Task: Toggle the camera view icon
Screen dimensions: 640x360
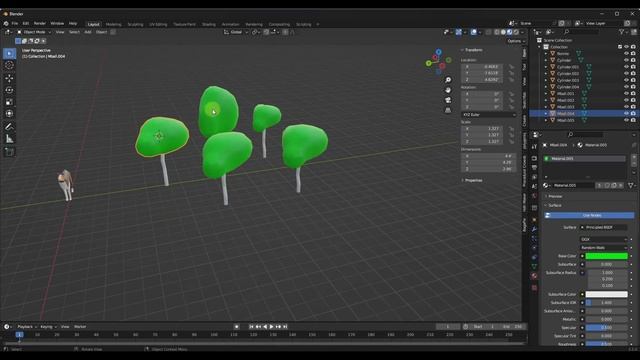Action: click(x=448, y=100)
